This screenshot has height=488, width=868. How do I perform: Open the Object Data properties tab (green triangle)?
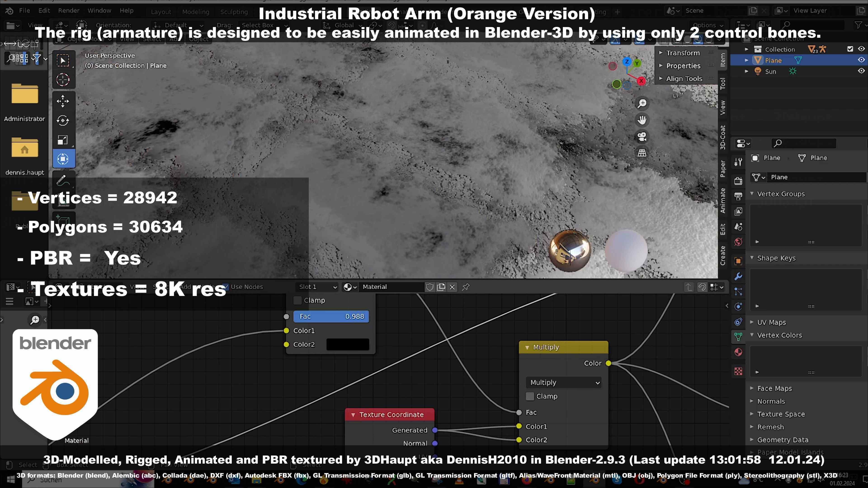(x=738, y=336)
